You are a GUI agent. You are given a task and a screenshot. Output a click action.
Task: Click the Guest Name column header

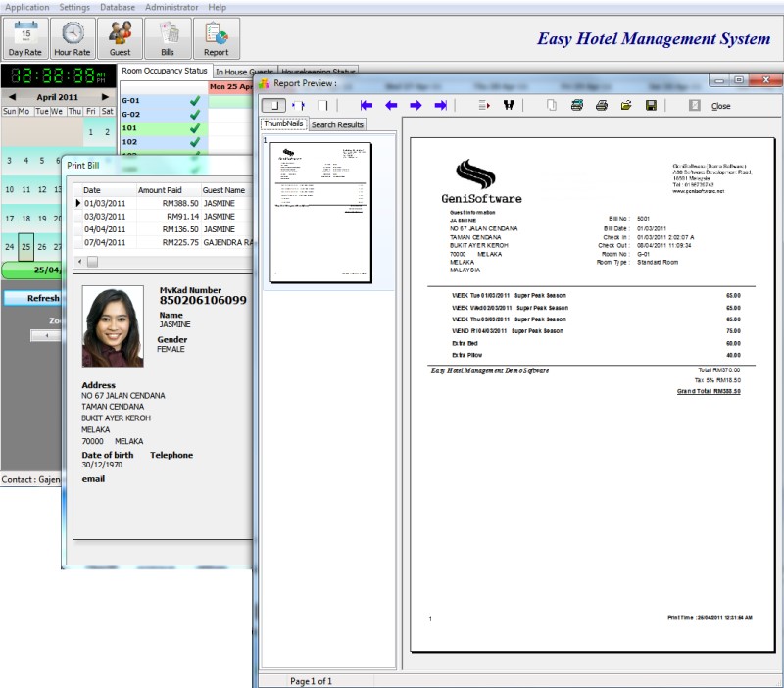click(227, 190)
